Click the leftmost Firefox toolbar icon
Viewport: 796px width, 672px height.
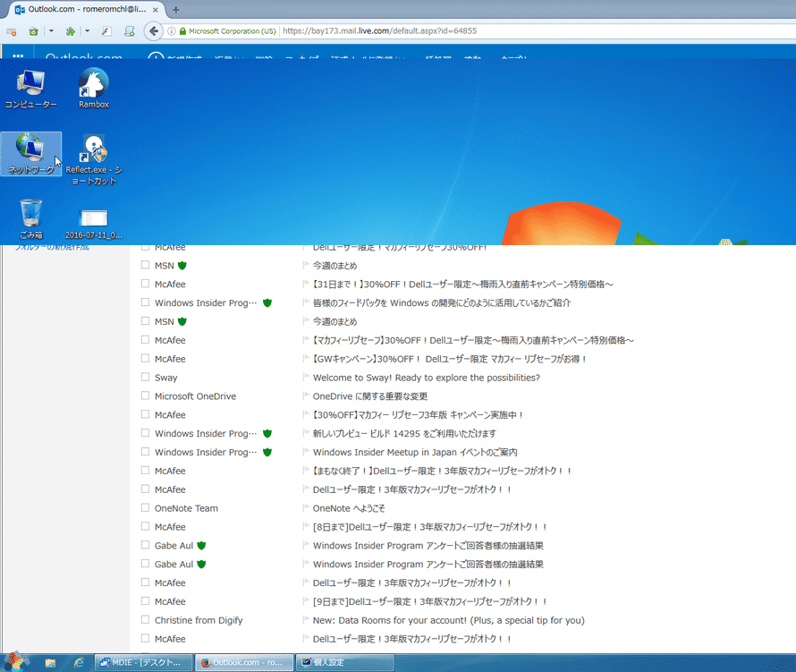pos(11,31)
